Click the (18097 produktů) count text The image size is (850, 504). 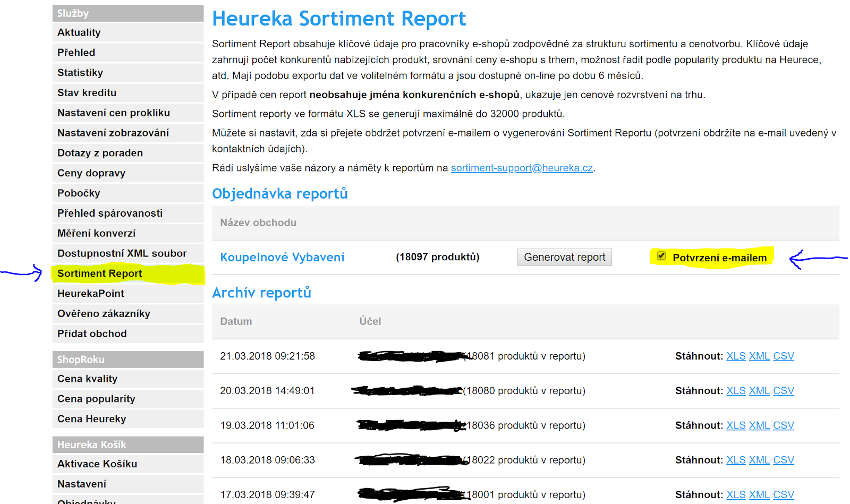(x=437, y=257)
